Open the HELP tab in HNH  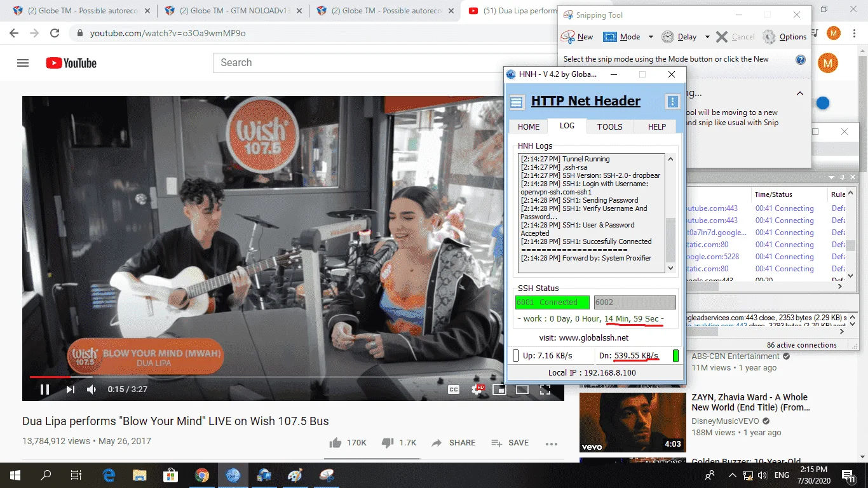tap(657, 127)
